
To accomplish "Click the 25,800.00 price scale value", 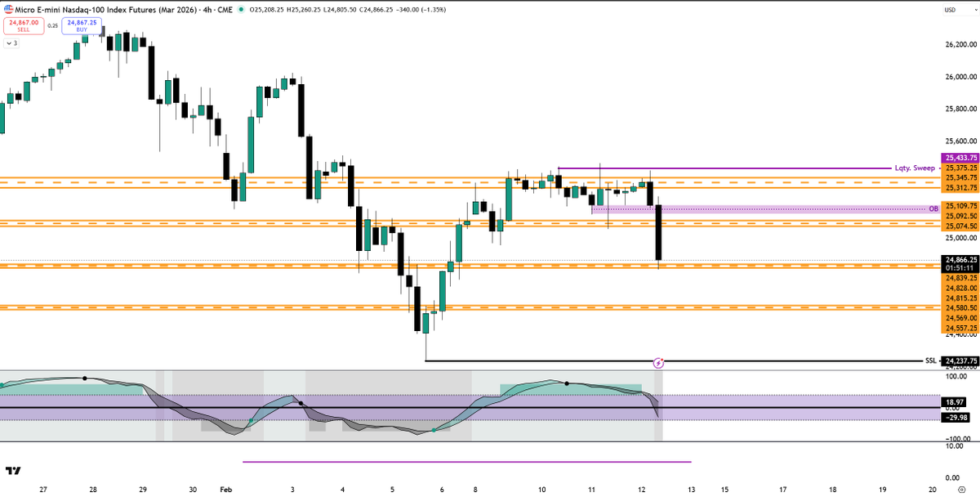I will click(x=961, y=108).
